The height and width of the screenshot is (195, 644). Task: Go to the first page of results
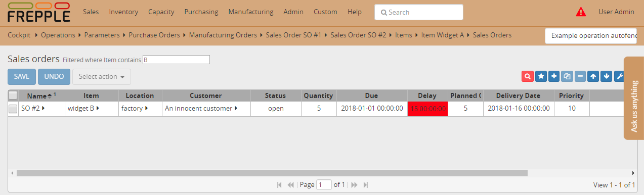pyautogui.click(x=279, y=185)
